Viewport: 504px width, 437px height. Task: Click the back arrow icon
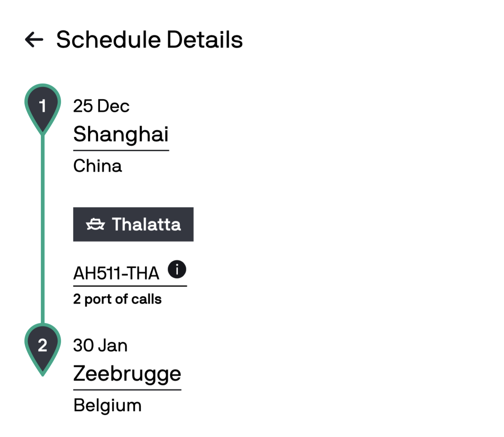click(x=34, y=39)
